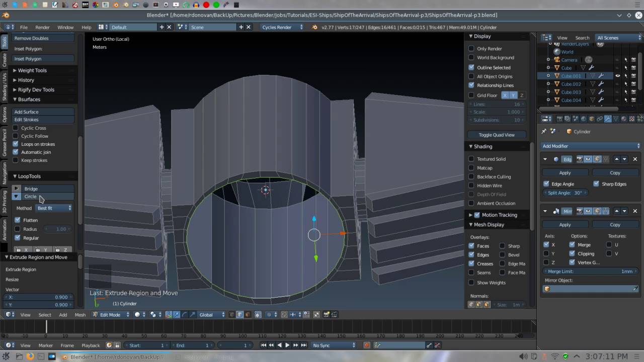Uncheck Loops on strokes option
This screenshot has width=644, height=362.
[16, 144]
